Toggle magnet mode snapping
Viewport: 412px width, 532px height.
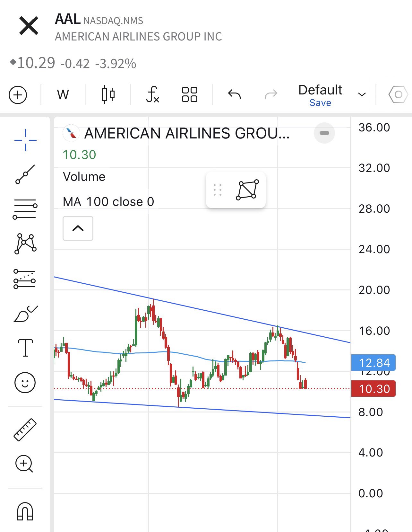(25, 511)
